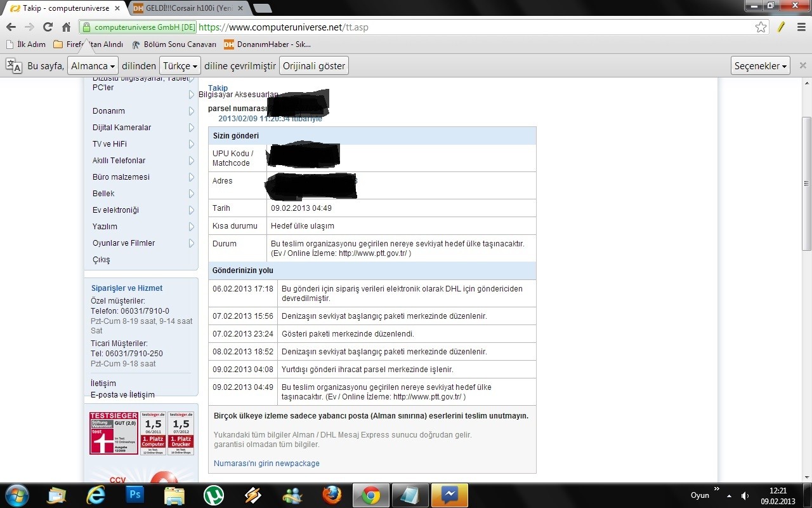The image size is (812, 508).
Task: Launch Internet Explorer from the taskbar
Action: click(96, 495)
